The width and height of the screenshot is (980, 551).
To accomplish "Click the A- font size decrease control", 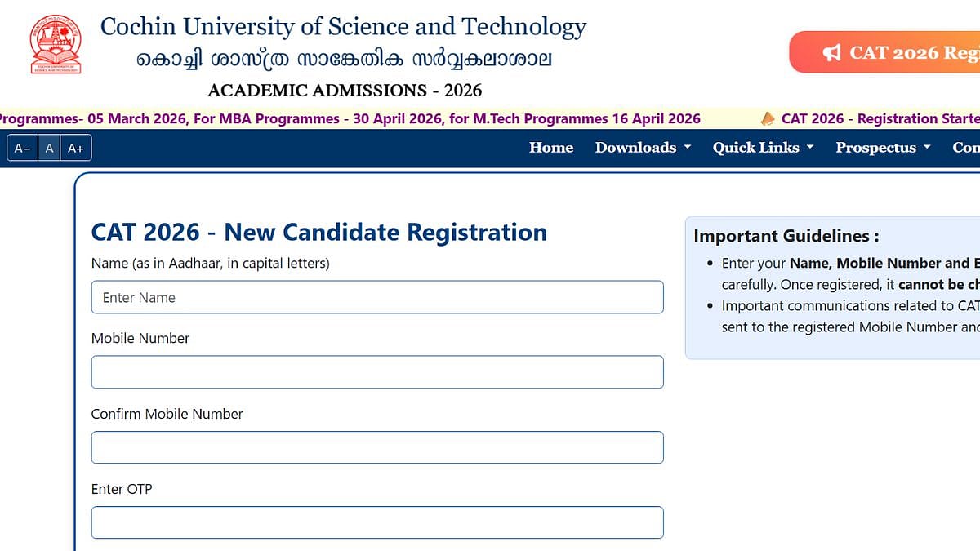I will click(21, 148).
